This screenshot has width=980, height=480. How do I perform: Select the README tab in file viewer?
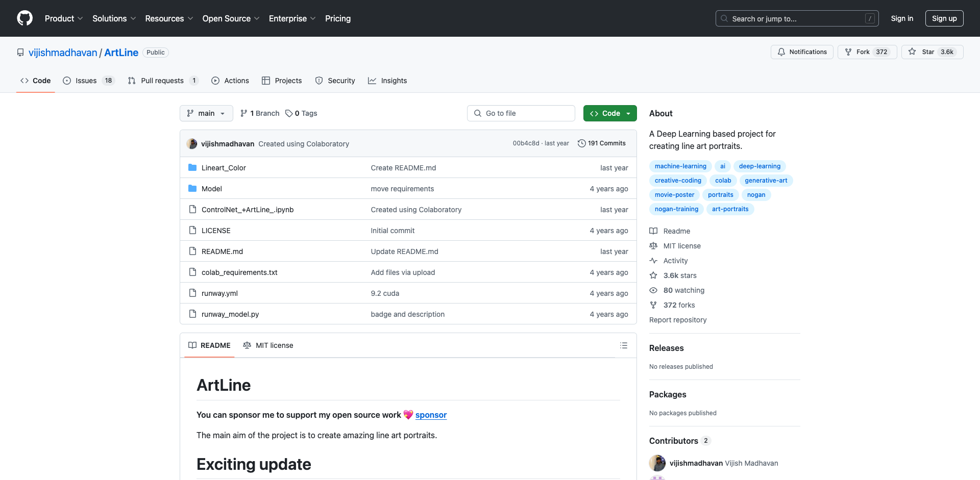(x=209, y=345)
